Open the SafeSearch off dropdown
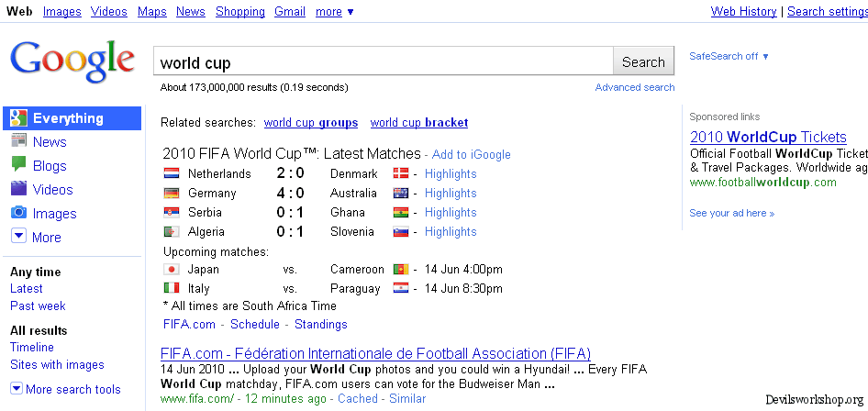The width and height of the screenshot is (868, 411). [729, 56]
